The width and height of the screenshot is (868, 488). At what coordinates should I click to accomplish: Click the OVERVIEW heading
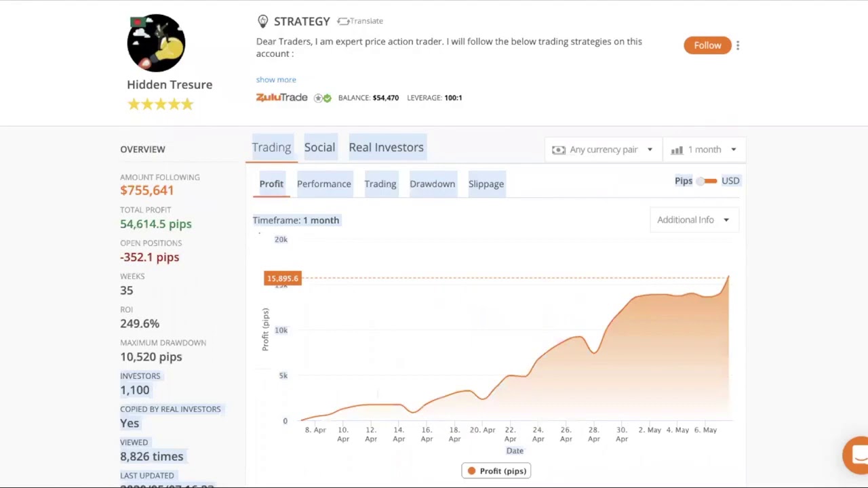[142, 149]
